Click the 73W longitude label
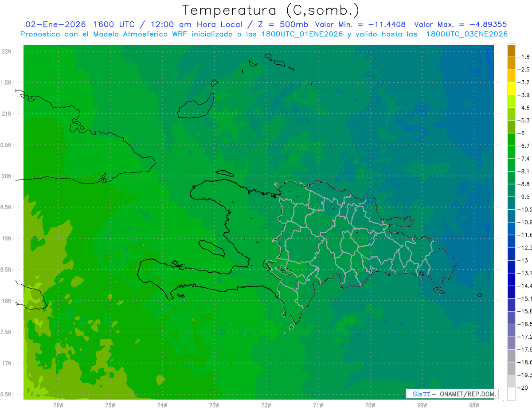 pos(214,405)
